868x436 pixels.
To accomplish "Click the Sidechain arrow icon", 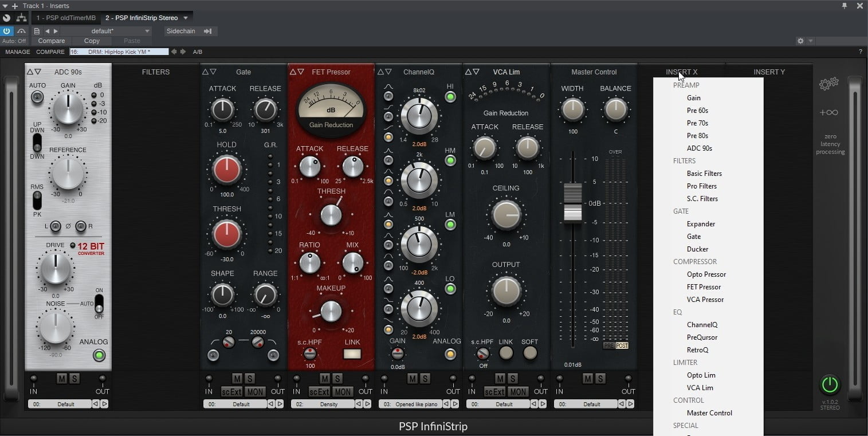I will click(207, 31).
